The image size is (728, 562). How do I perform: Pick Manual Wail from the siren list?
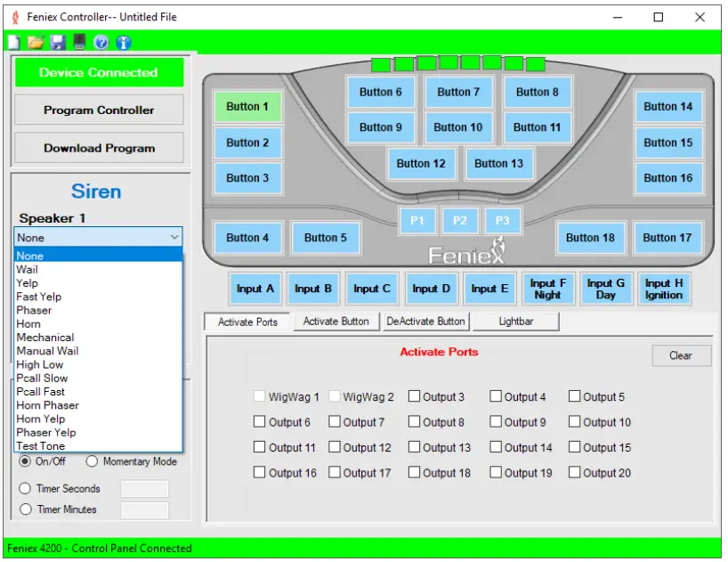tap(98, 351)
